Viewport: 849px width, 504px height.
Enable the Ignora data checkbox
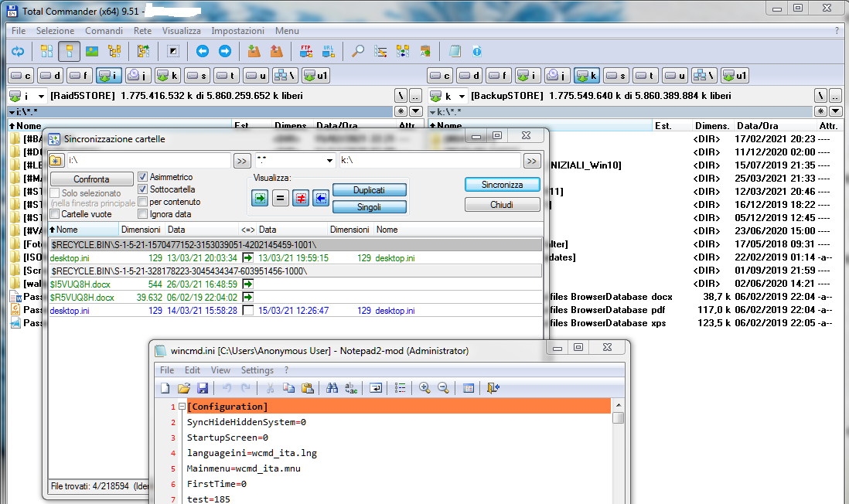[x=142, y=214]
